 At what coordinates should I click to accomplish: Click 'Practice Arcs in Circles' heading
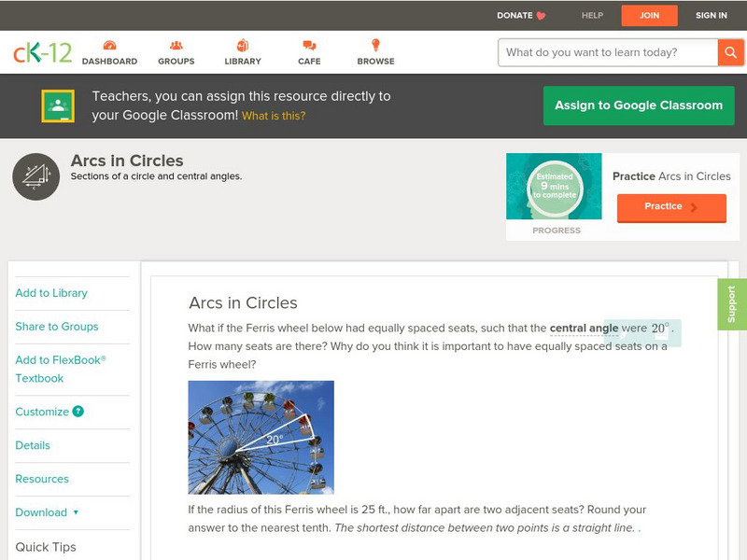tap(671, 176)
